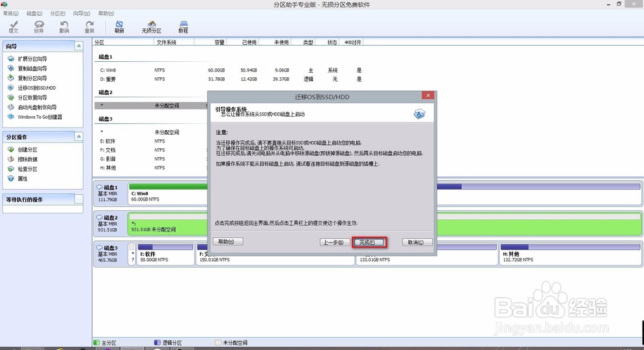
Task: Select the H: 其他 row in partition list
Action: coord(151,168)
